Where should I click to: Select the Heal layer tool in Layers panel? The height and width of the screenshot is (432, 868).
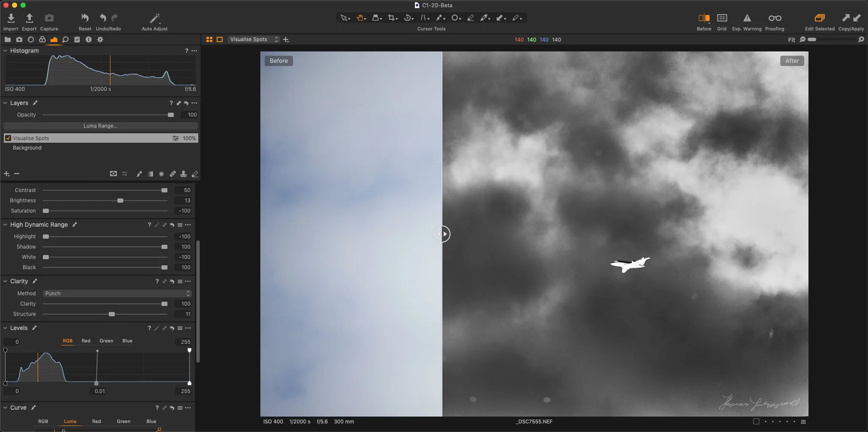(173, 174)
